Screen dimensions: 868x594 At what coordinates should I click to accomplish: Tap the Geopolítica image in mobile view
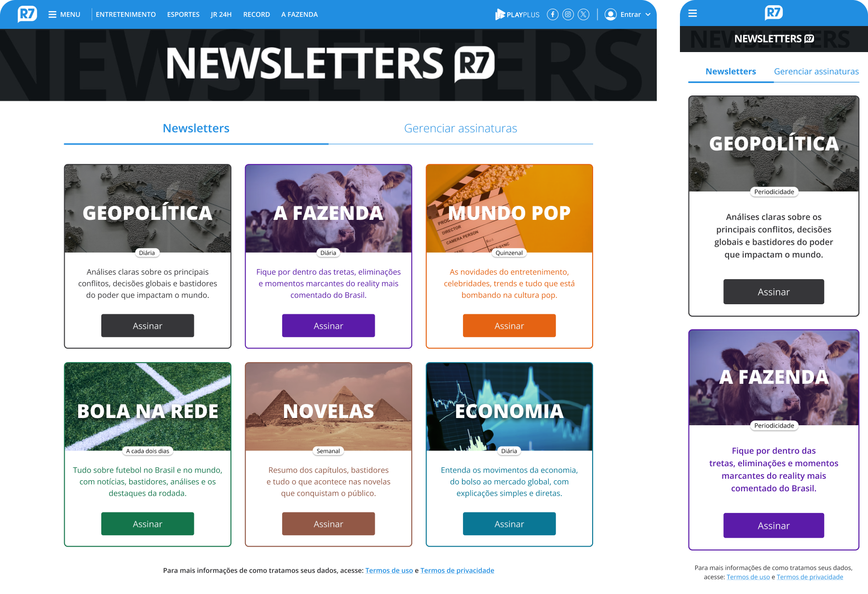click(x=774, y=144)
